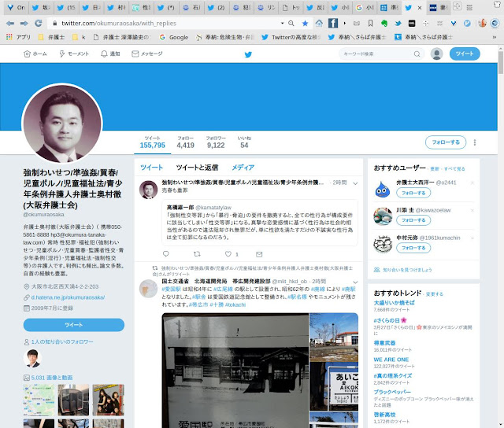Expand the bookmarks bar overflow chevron

pos(495,37)
